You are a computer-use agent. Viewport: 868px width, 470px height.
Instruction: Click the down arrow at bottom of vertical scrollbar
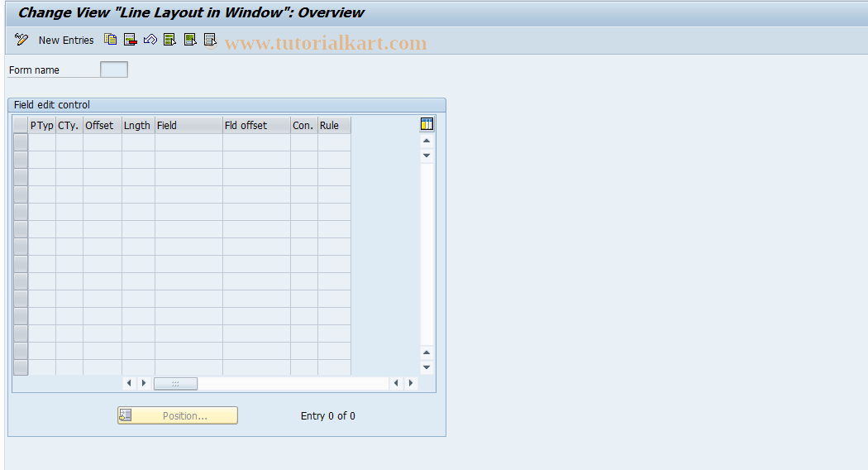(x=427, y=367)
